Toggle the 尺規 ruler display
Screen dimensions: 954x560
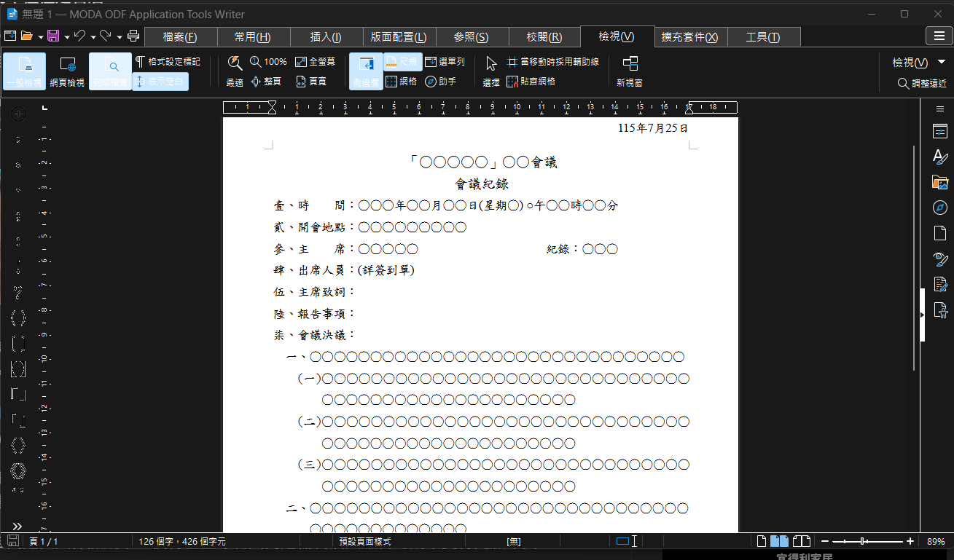tap(402, 62)
